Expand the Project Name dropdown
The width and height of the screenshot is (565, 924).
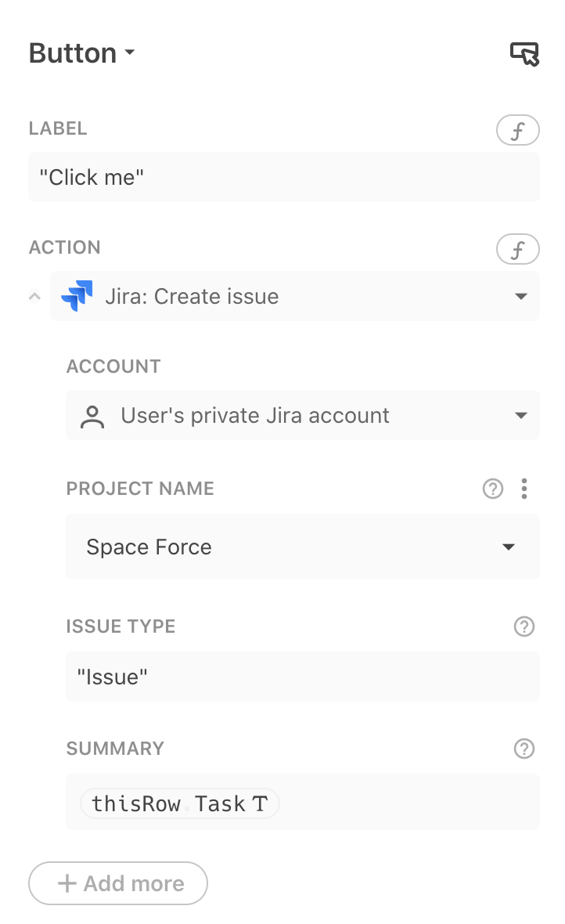click(x=509, y=547)
